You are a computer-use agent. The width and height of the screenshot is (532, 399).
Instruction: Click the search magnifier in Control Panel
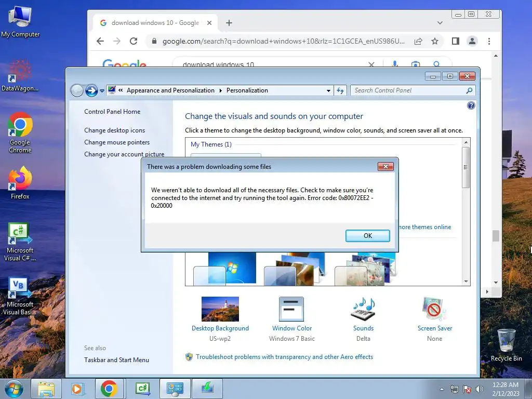coord(469,90)
